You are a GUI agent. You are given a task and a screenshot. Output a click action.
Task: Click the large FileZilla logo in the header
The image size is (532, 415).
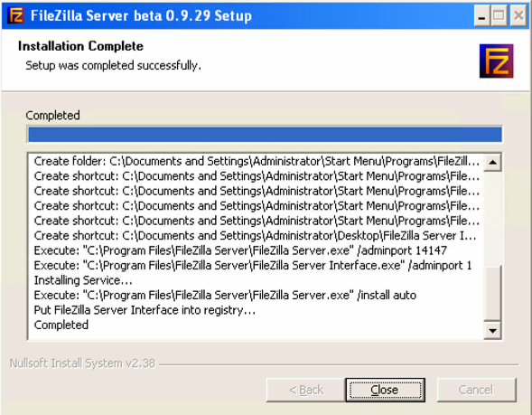496,61
